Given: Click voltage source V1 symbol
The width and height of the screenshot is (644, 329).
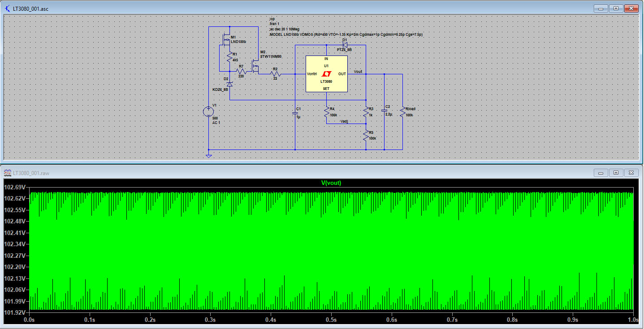Looking at the screenshot, I should (x=209, y=112).
